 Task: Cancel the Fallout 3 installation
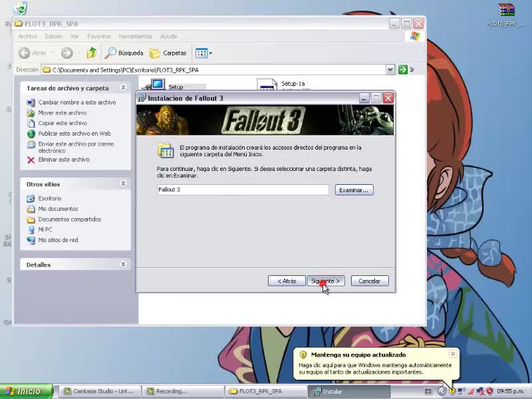point(370,281)
